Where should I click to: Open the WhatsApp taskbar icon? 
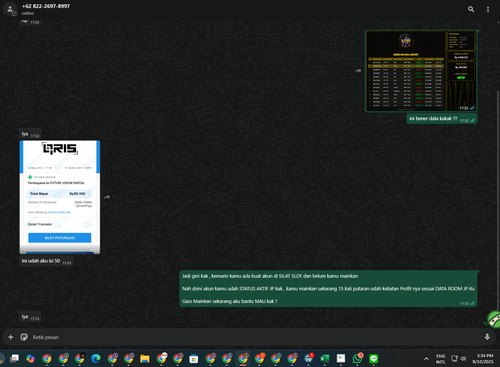click(x=357, y=358)
